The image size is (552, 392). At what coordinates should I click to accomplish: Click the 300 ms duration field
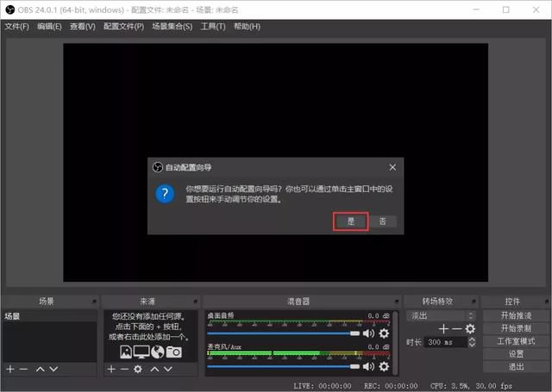pyautogui.click(x=446, y=342)
